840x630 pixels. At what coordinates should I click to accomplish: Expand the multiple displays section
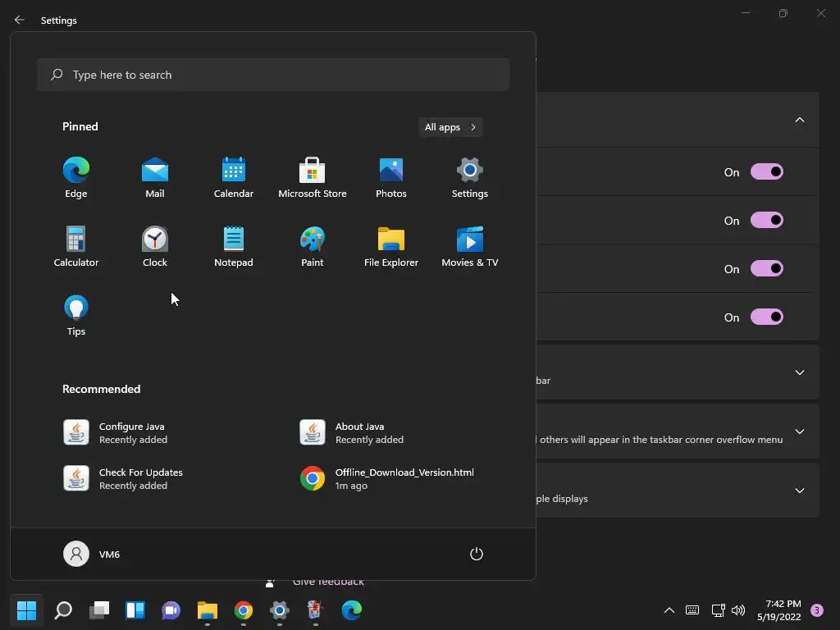point(799,491)
